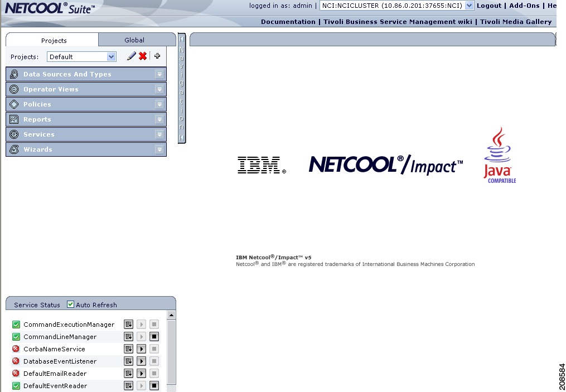The image size is (566, 392).
Task: Click the greyed stop button for CommandExecutionManager
Action: pyautogui.click(x=154, y=325)
